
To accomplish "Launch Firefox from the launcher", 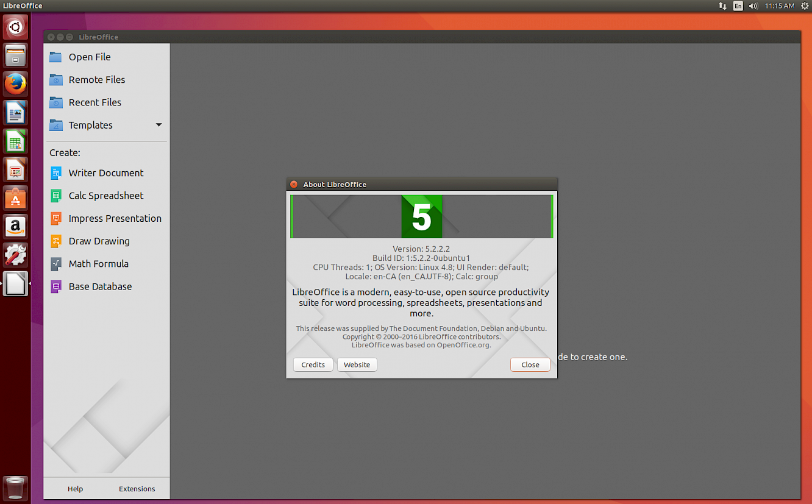I will click(15, 84).
